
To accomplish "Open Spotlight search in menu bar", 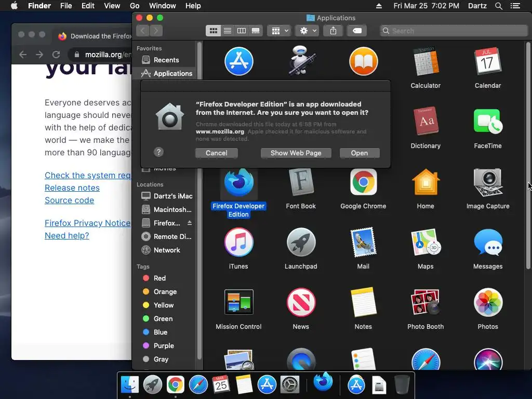I will click(498, 6).
